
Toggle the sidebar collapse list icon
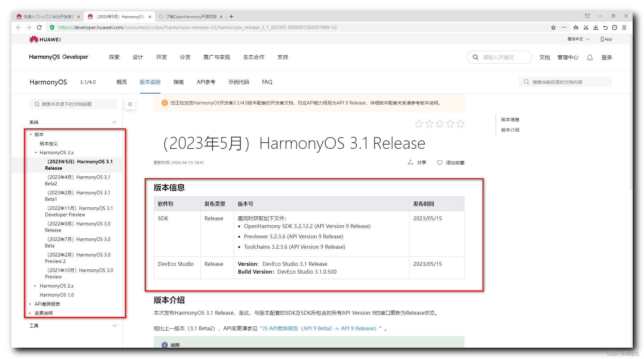point(130,104)
